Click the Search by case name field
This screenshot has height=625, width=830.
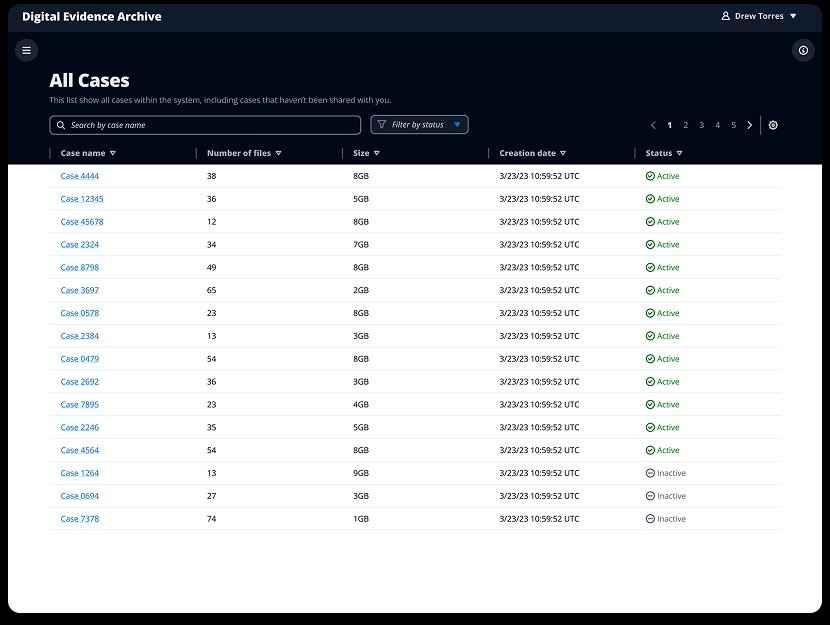click(x=210, y=125)
